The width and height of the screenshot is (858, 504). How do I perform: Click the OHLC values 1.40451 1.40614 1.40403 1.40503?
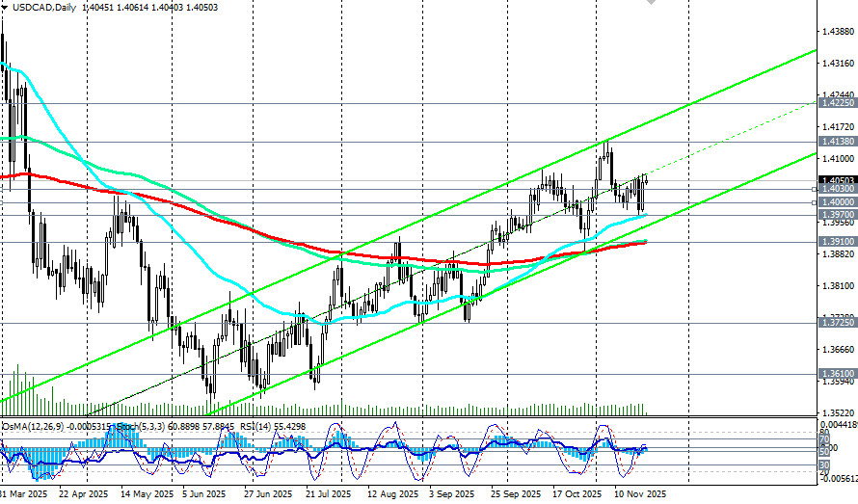click(x=149, y=8)
